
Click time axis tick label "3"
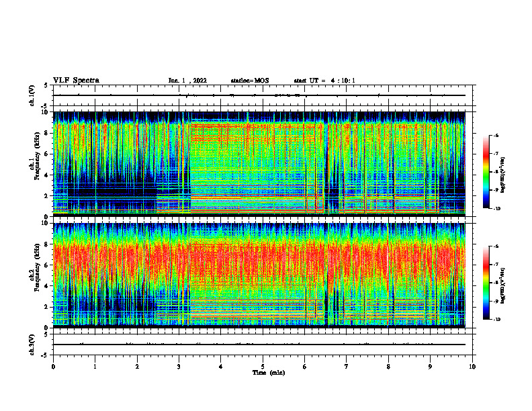click(179, 367)
